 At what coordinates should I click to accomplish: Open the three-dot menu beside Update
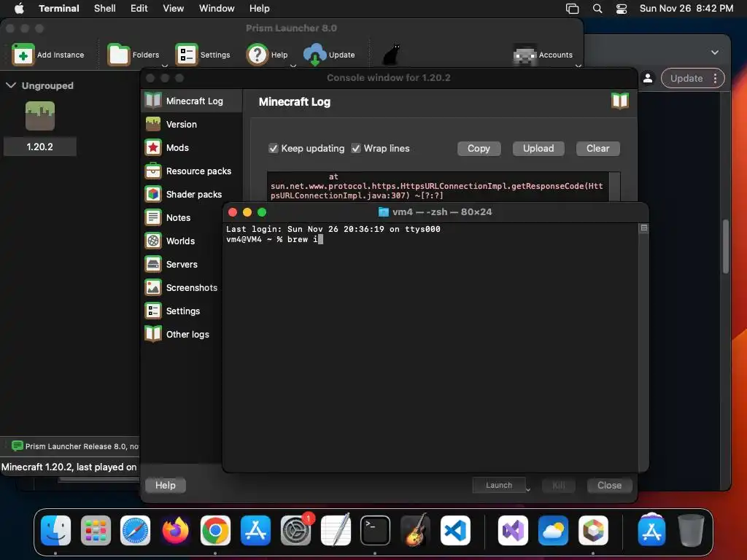[x=715, y=78]
